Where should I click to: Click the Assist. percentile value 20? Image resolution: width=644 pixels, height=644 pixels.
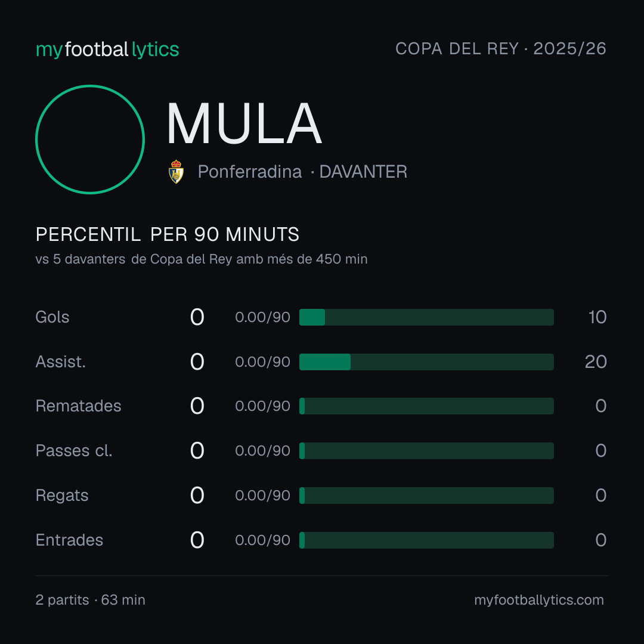point(596,362)
